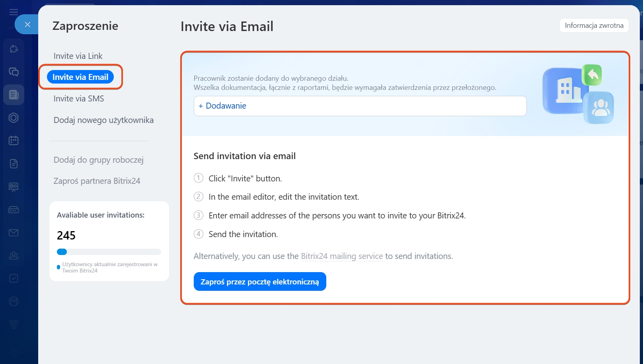The image size is (643, 364).
Task: Open the calendar icon in sidebar
Action: [14, 140]
